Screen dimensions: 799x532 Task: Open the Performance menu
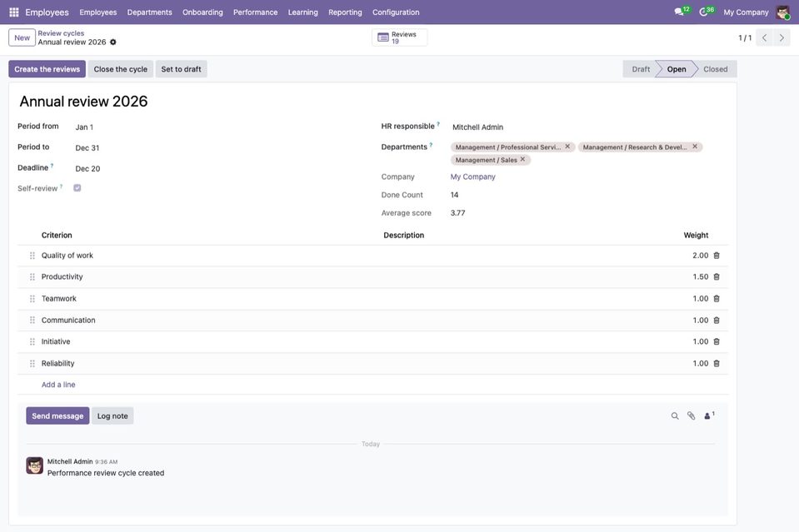(255, 12)
